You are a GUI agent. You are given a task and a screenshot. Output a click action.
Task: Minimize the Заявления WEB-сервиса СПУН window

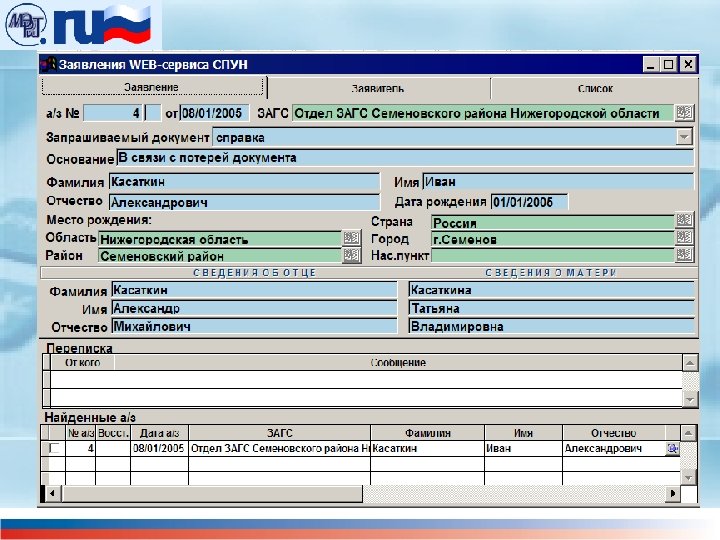point(650,64)
